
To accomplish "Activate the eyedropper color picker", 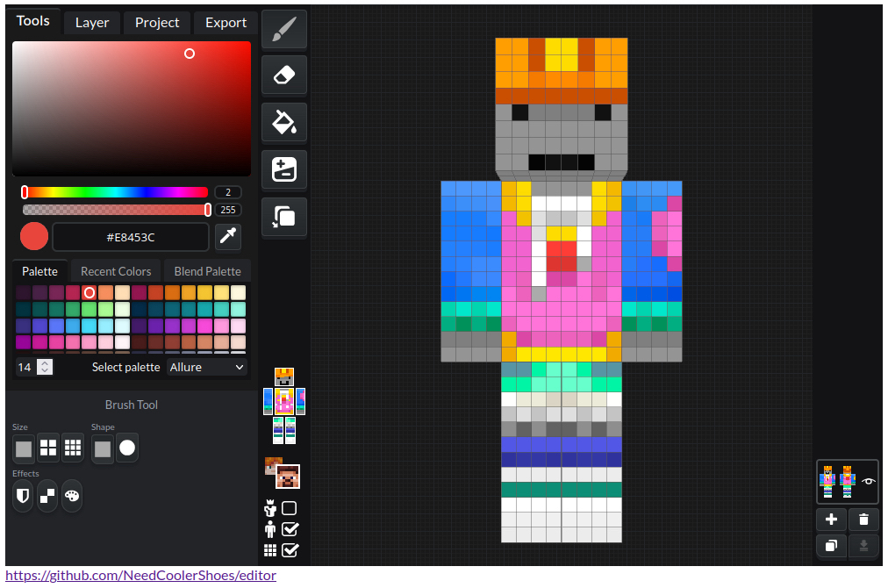I will (x=228, y=236).
